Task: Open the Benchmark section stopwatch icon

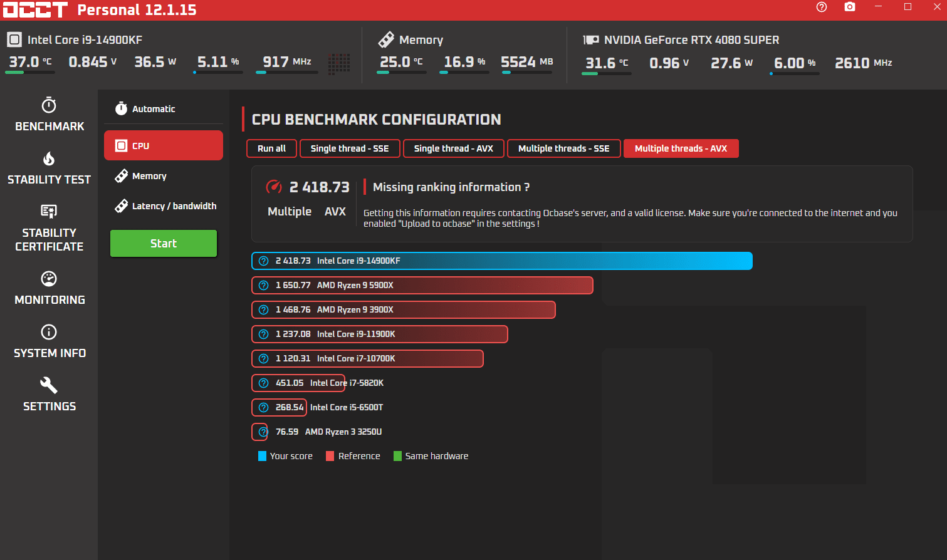Action: click(x=49, y=105)
